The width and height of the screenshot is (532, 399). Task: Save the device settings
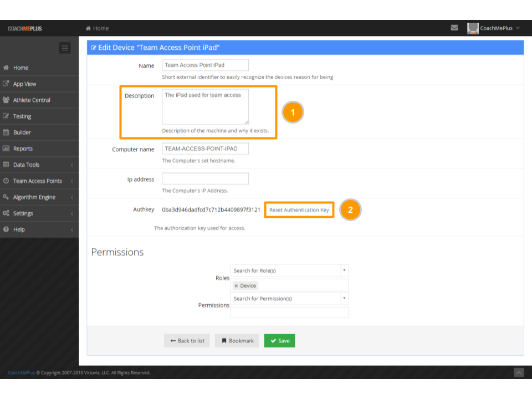pyautogui.click(x=279, y=341)
